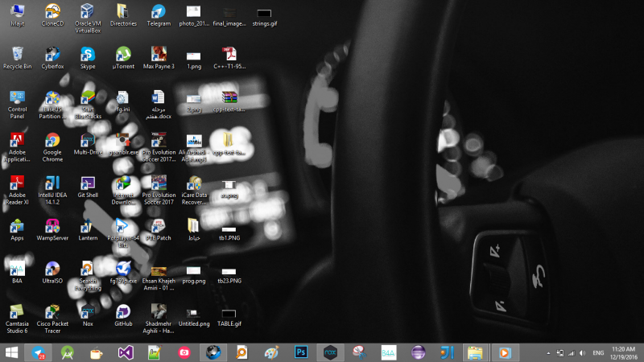The image size is (644, 362).
Task: Open Control Panel desktop icon
Action: pyautogui.click(x=17, y=105)
